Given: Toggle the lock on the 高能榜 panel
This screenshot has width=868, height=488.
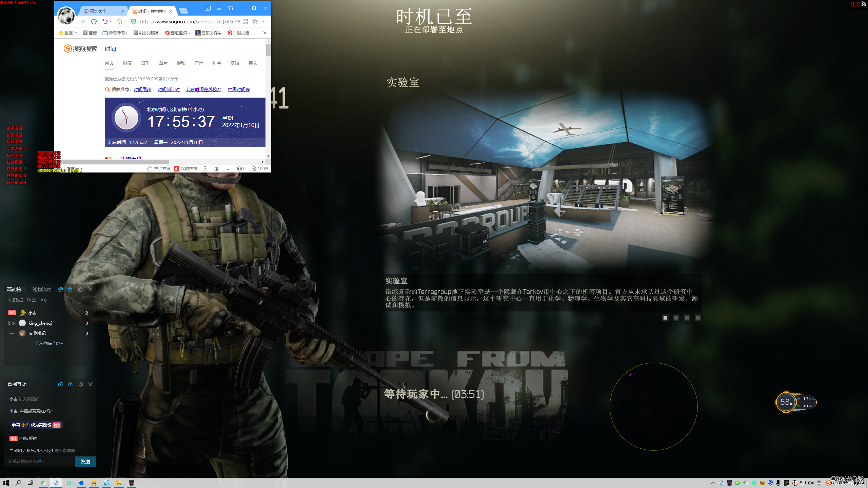Looking at the screenshot, I should [70, 289].
